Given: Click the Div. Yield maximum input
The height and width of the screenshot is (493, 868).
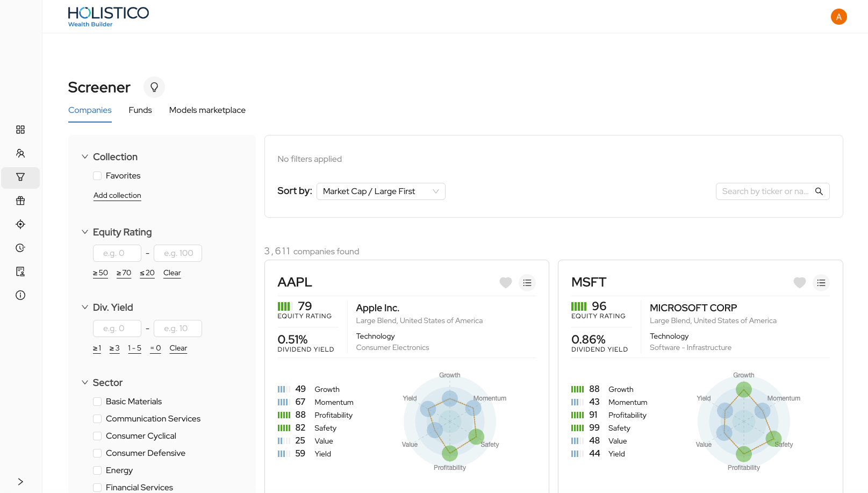Looking at the screenshot, I should tap(178, 328).
